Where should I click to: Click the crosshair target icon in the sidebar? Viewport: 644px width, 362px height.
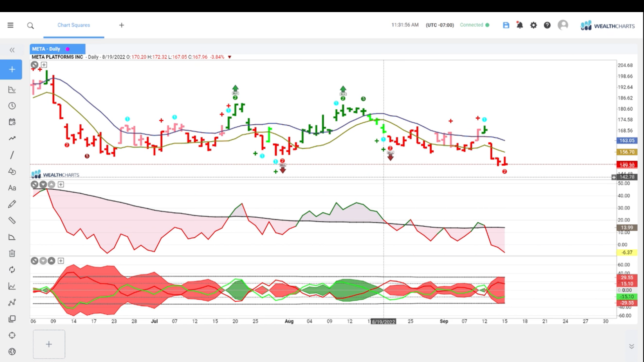point(12,335)
